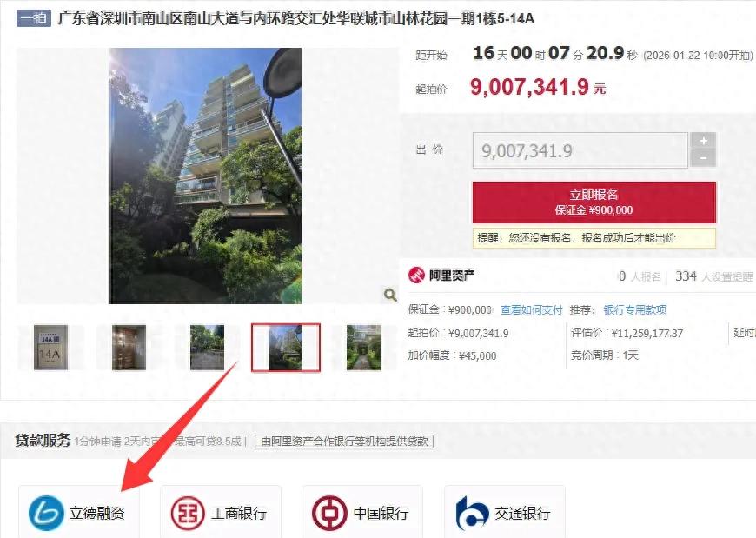The image size is (756, 538).
Task: Open the 查看如何支付 link
Action: (x=531, y=310)
